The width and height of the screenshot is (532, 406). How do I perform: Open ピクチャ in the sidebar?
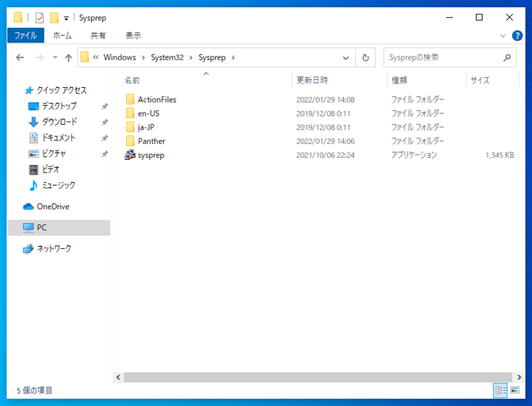[54, 154]
